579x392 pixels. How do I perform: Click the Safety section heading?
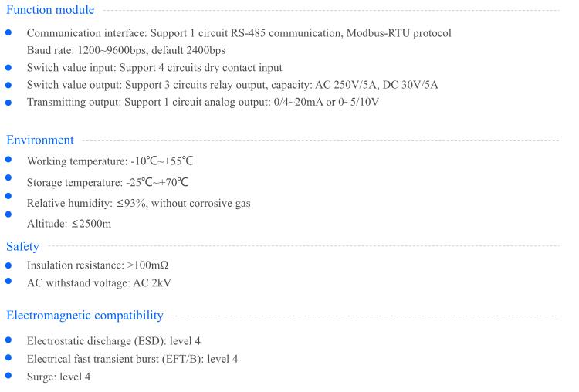22,247
